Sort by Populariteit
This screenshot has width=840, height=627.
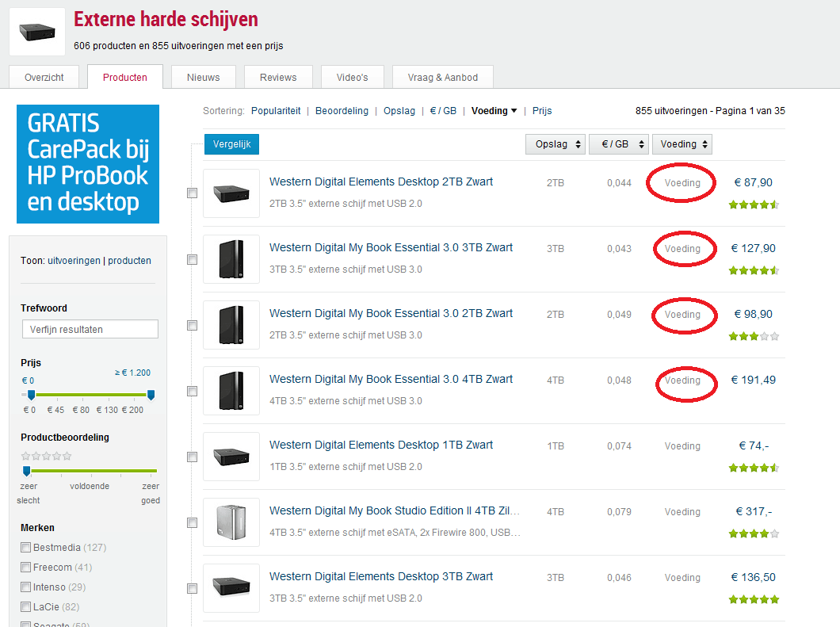tap(276, 111)
